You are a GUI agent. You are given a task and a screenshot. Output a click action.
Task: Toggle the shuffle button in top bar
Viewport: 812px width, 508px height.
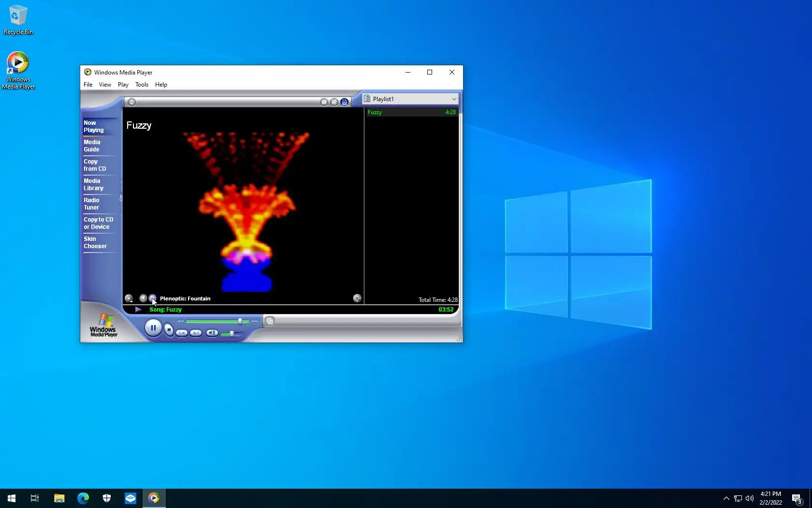tap(324, 102)
